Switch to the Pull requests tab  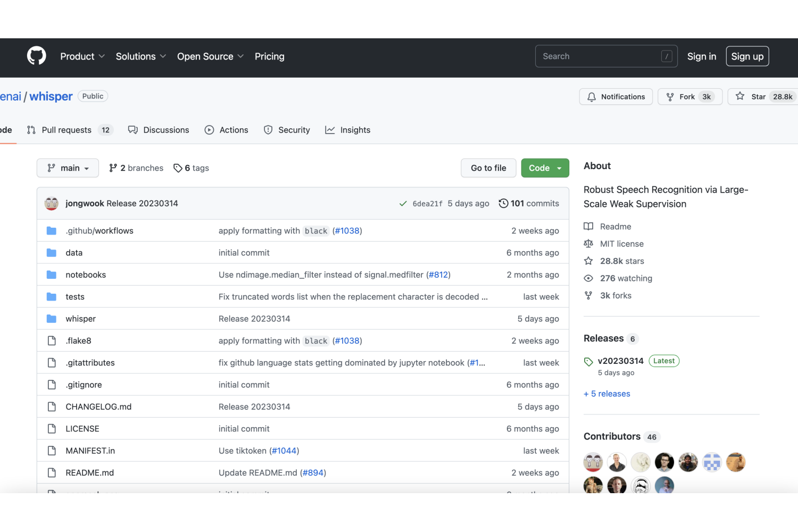point(70,130)
